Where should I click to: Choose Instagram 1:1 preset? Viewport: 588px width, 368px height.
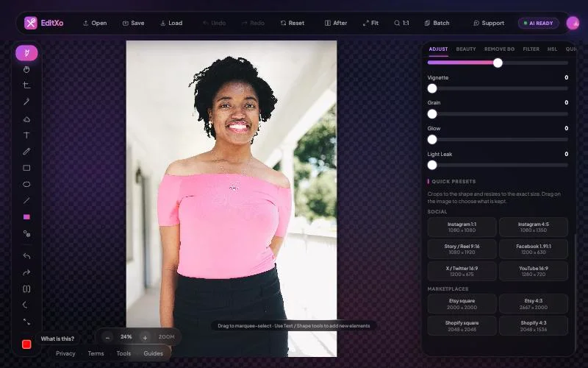pos(462,227)
